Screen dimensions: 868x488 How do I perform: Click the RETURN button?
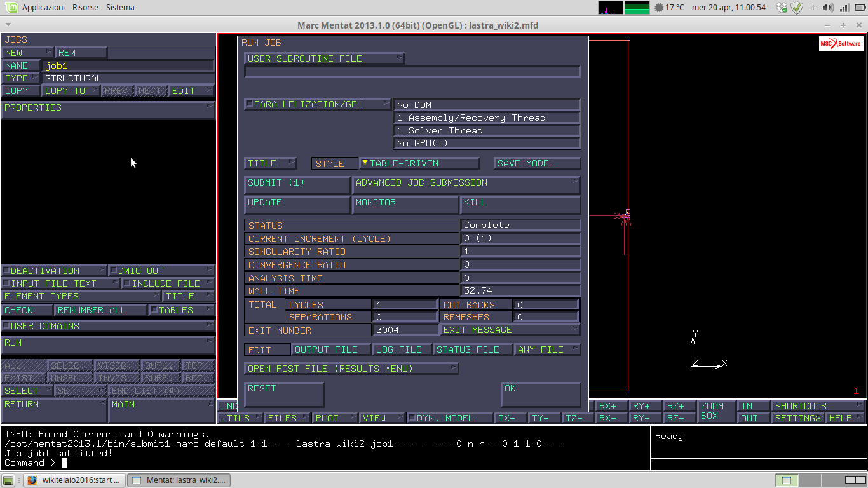54,410
